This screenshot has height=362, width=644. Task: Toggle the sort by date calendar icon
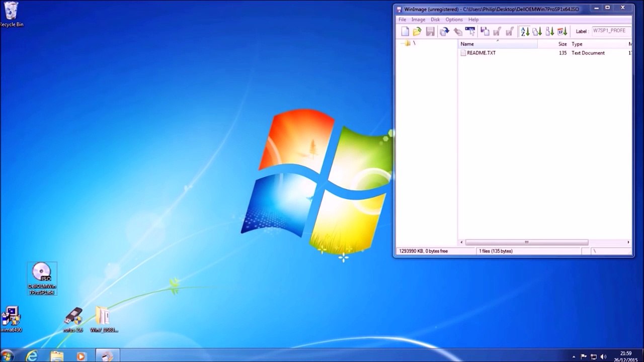[x=562, y=32]
